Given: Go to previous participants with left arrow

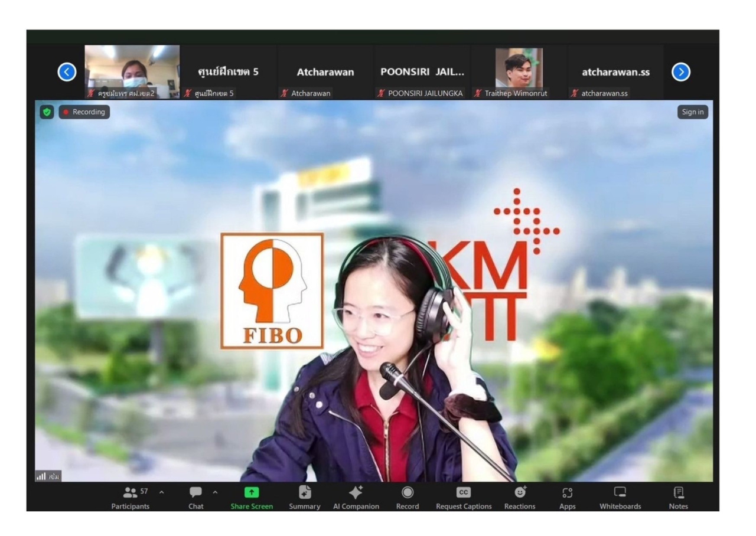Looking at the screenshot, I should click(67, 72).
